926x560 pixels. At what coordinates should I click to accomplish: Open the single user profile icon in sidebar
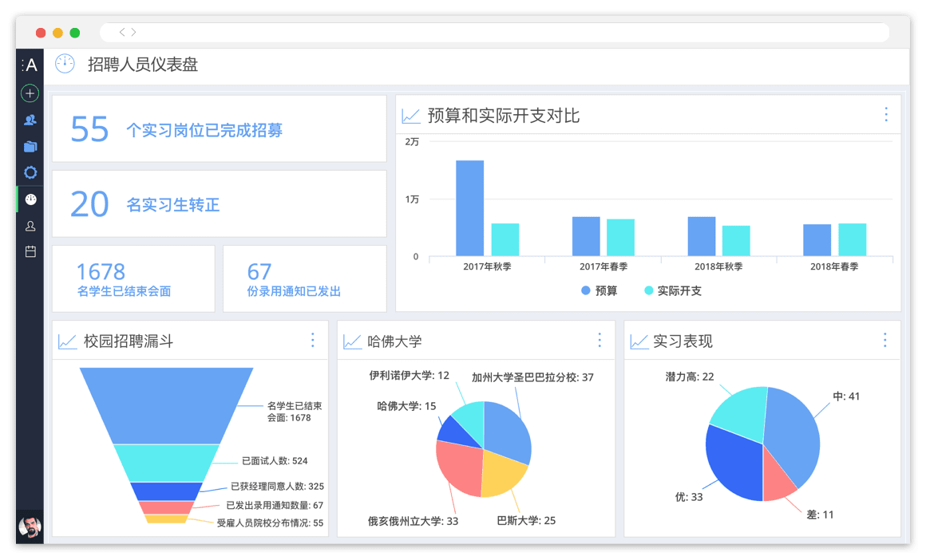(x=30, y=226)
